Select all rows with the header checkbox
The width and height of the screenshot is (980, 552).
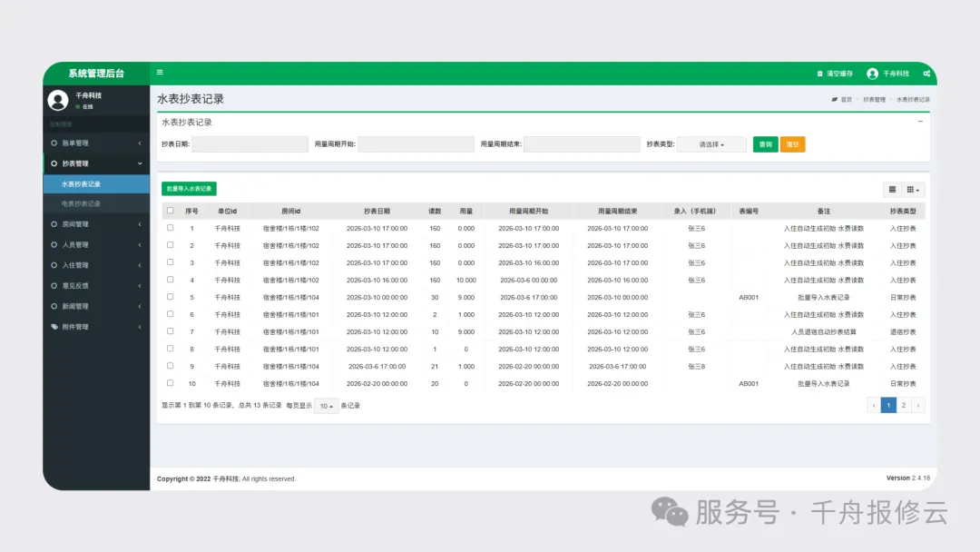pyautogui.click(x=170, y=210)
